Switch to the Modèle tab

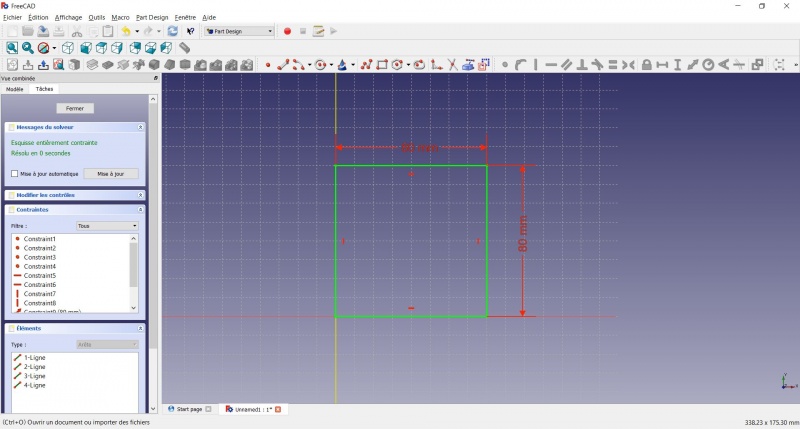(x=15, y=89)
